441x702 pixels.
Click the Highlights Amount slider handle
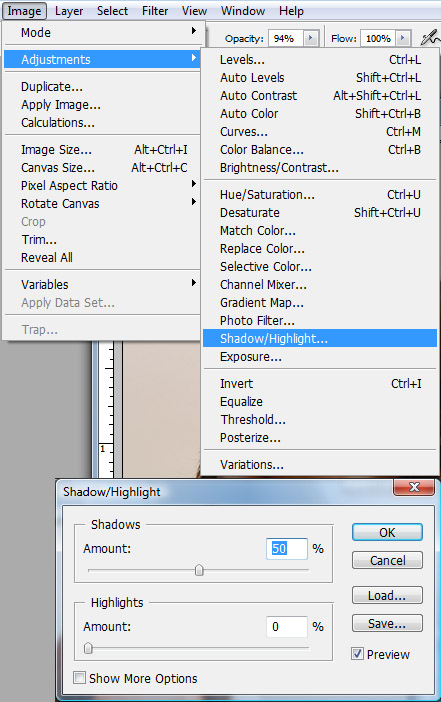click(88, 648)
